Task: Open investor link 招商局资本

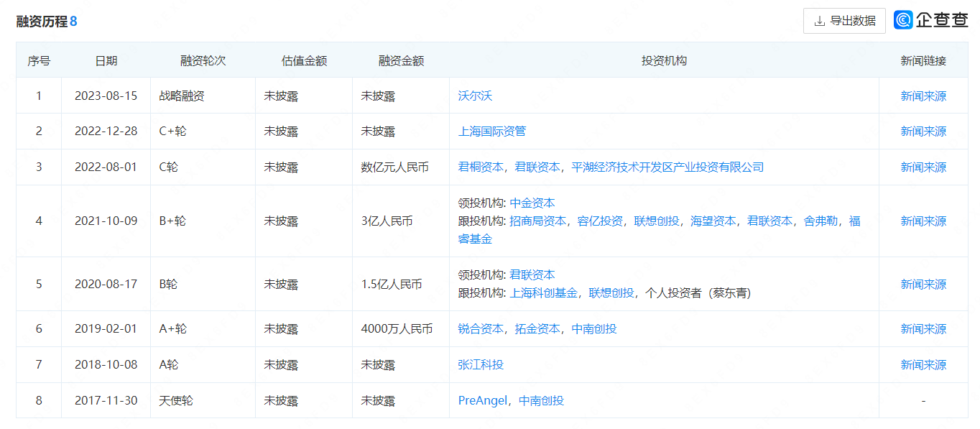Action: (x=538, y=221)
